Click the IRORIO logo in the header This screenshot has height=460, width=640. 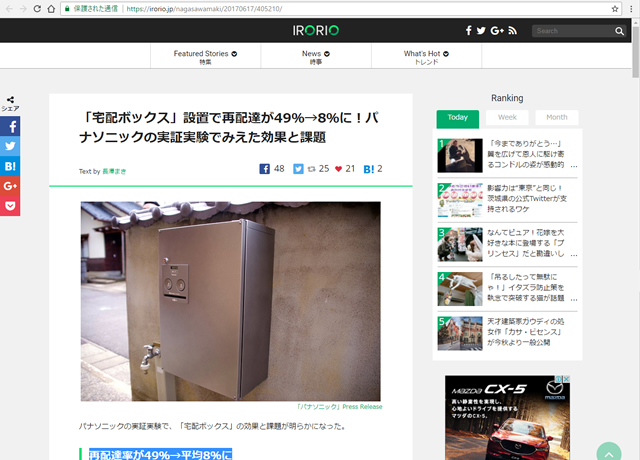[x=316, y=31]
